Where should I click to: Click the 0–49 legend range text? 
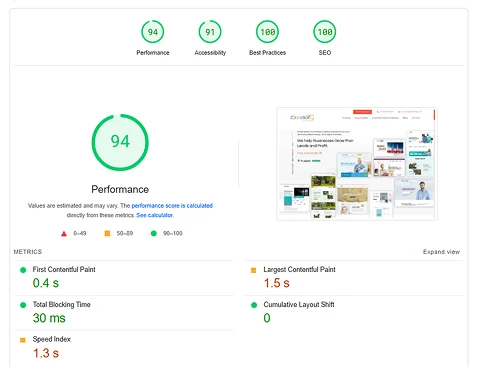(80, 233)
